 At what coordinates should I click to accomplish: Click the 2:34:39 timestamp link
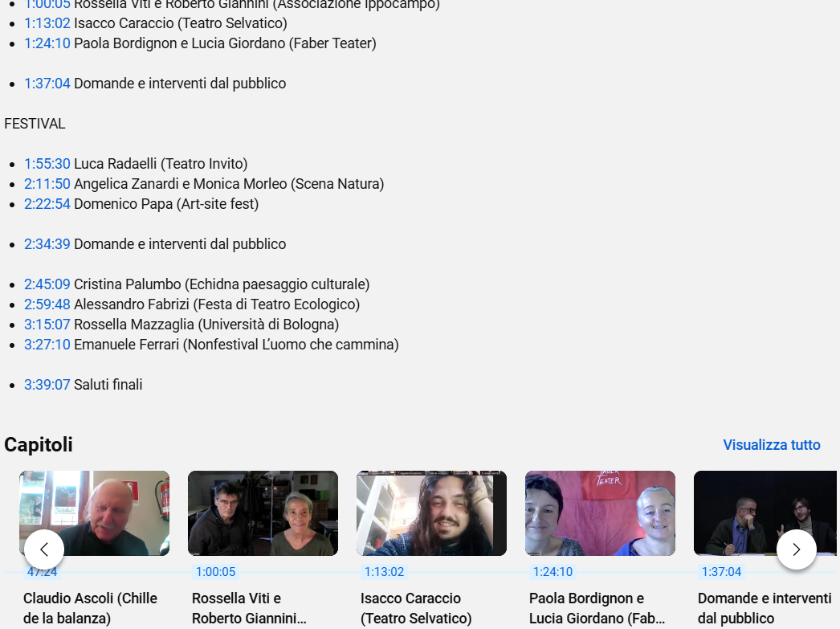(47, 244)
